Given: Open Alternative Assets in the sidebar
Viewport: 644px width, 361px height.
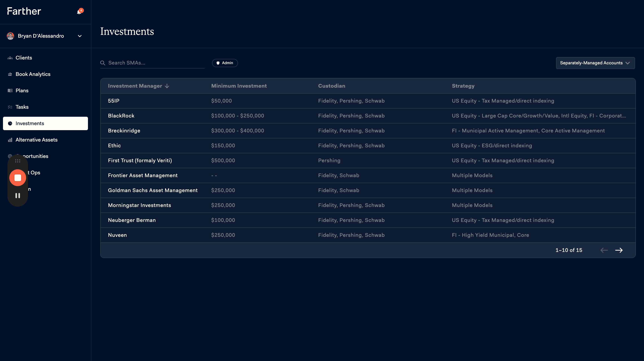Looking at the screenshot, I should (x=45, y=140).
